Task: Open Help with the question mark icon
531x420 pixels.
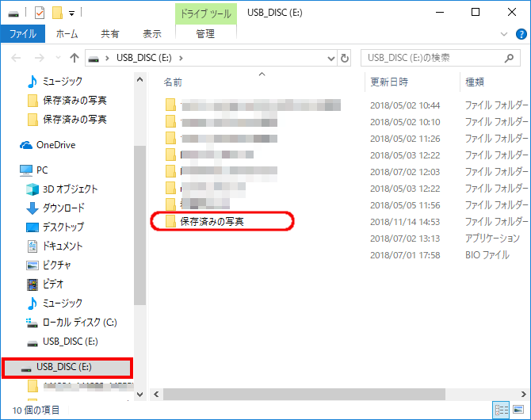Action: click(x=521, y=34)
